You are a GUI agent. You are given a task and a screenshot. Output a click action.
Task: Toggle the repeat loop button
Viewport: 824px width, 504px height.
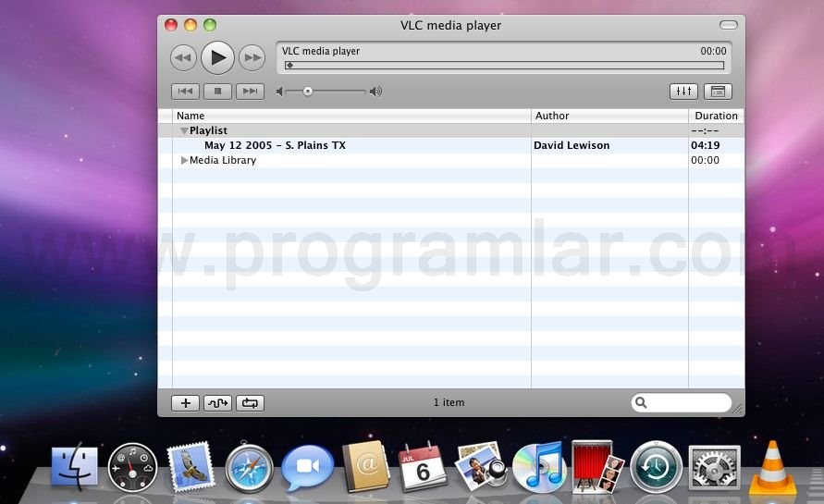250,403
